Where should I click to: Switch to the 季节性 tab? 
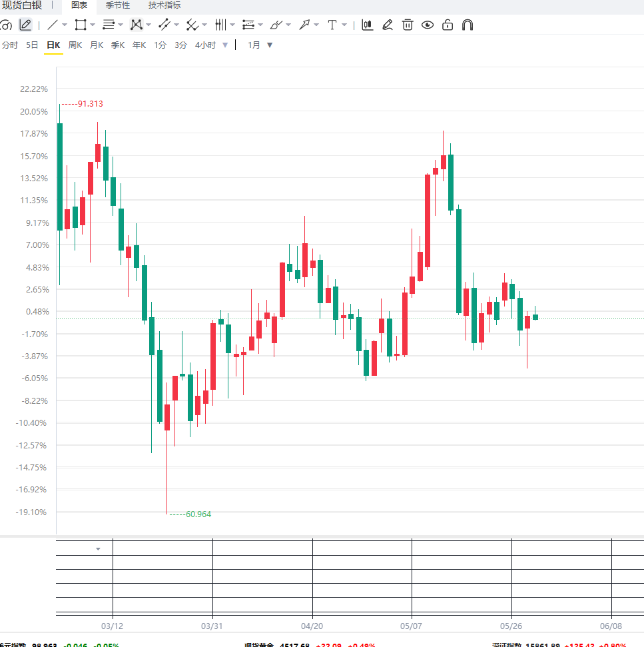tap(117, 5)
